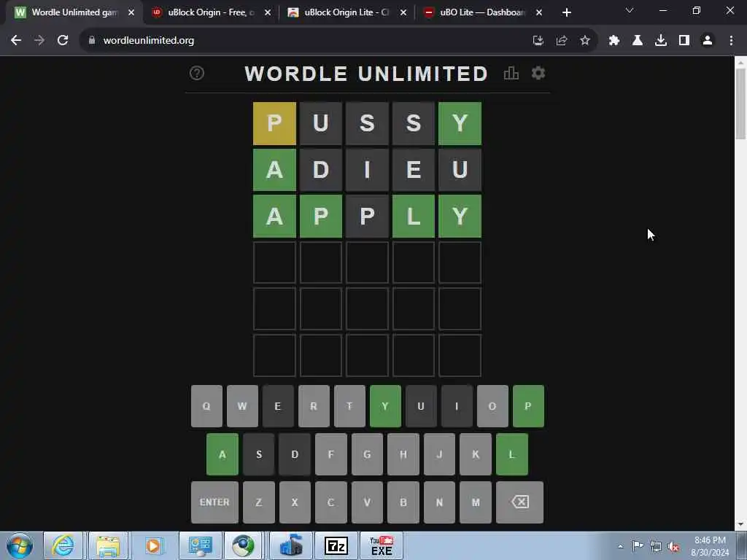Screen dimensions: 747x560
Task: Click the Z key on Wordle keyboard
Action: pyautogui.click(x=259, y=502)
